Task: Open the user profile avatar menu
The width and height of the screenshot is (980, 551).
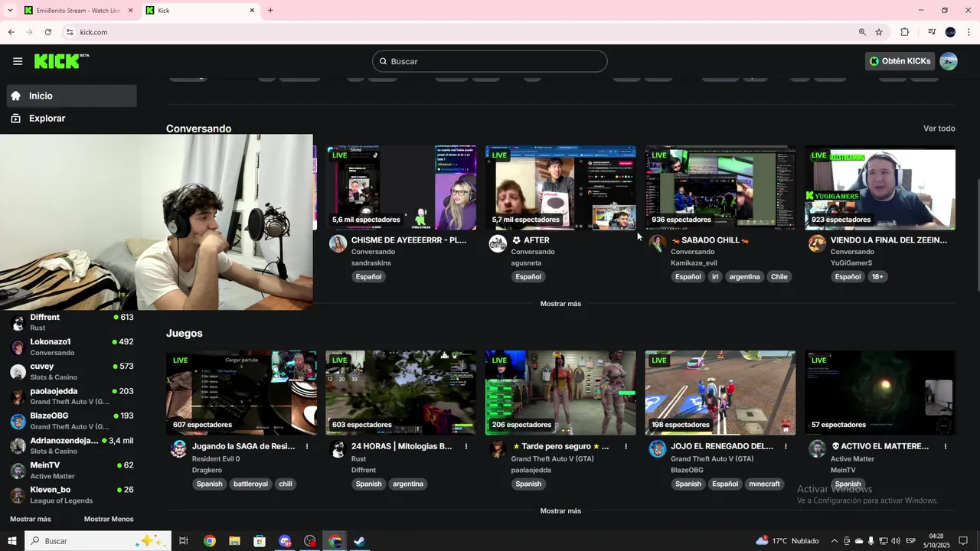Action: point(949,61)
